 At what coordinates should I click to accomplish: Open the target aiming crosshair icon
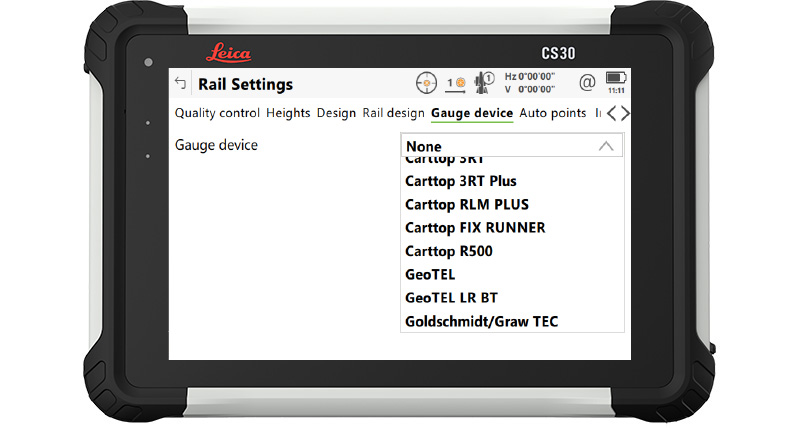click(426, 83)
